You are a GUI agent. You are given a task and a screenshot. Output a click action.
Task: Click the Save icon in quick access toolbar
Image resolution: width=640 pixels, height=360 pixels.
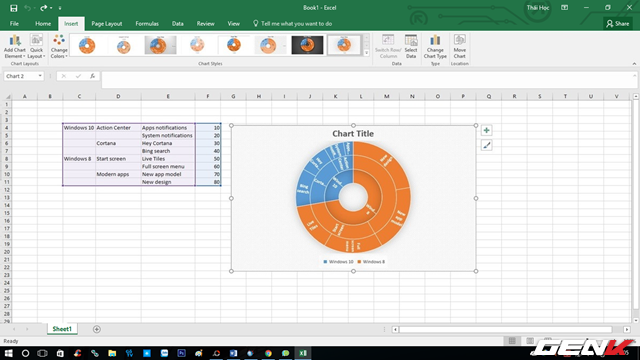point(13,8)
